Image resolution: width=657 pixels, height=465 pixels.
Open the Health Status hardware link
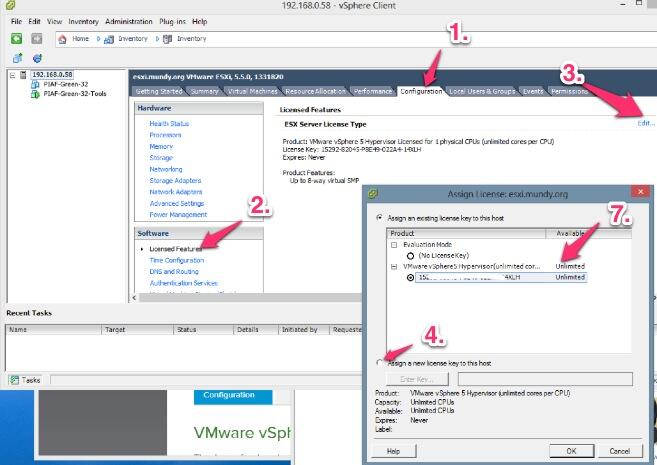click(169, 124)
